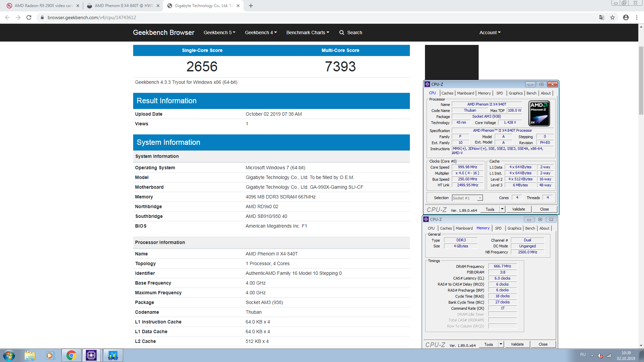
Task: Open File Explorer from the taskbar
Action: 30,355
